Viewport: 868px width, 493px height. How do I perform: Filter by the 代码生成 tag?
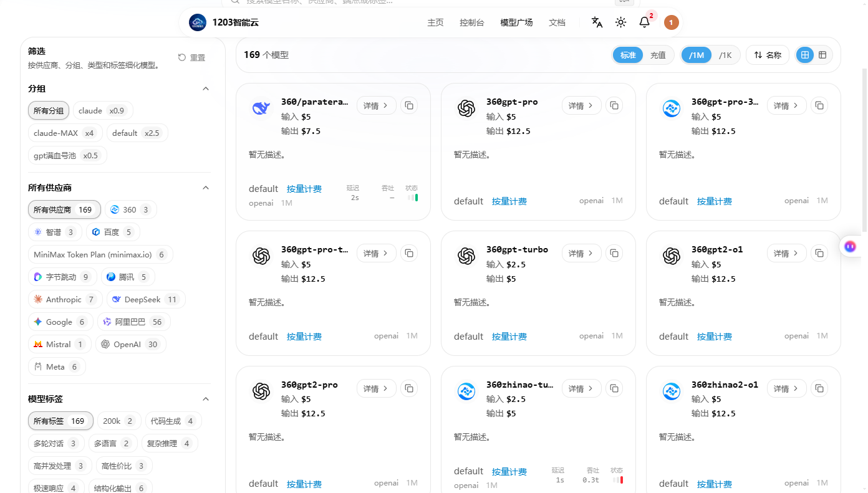tap(173, 421)
